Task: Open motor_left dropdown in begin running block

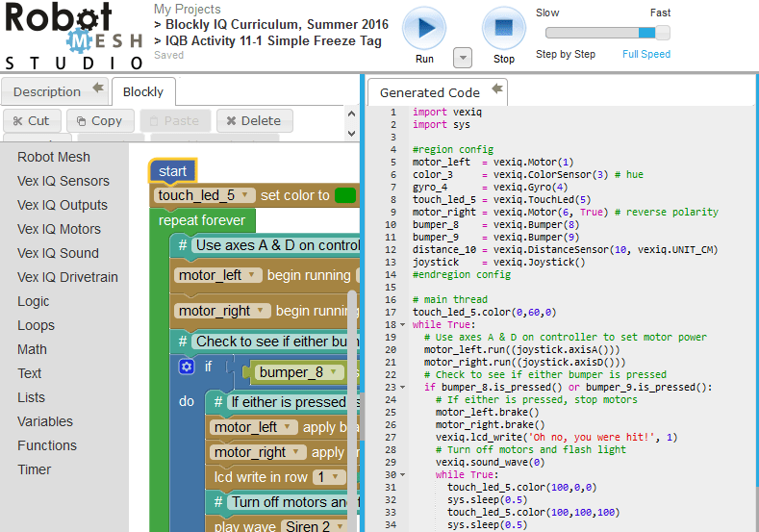Action: [x=217, y=275]
